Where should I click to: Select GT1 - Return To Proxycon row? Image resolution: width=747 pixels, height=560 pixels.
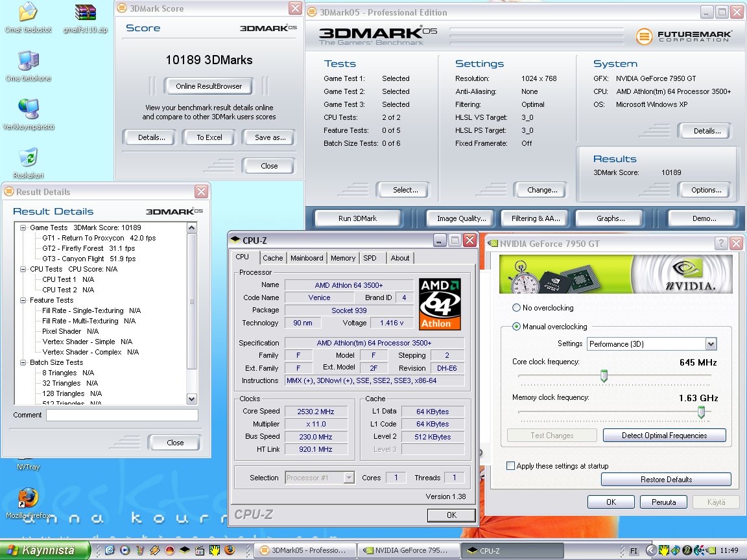(x=99, y=238)
